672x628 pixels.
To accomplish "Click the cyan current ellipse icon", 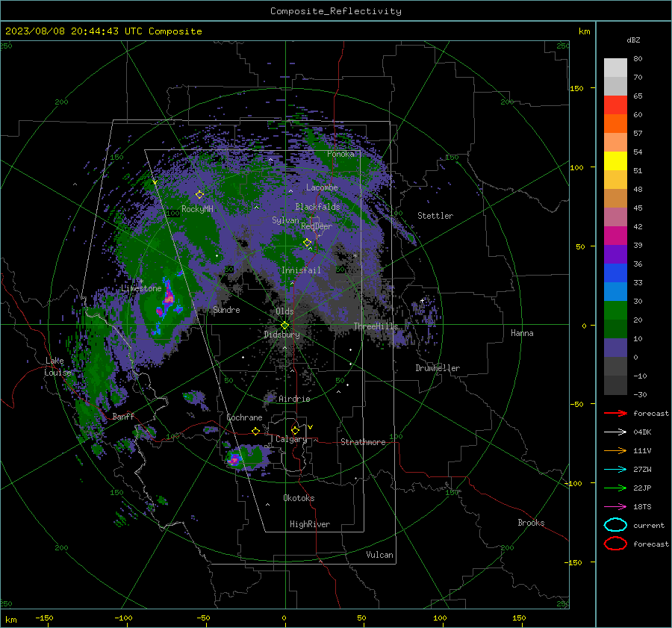I will click(x=615, y=525).
